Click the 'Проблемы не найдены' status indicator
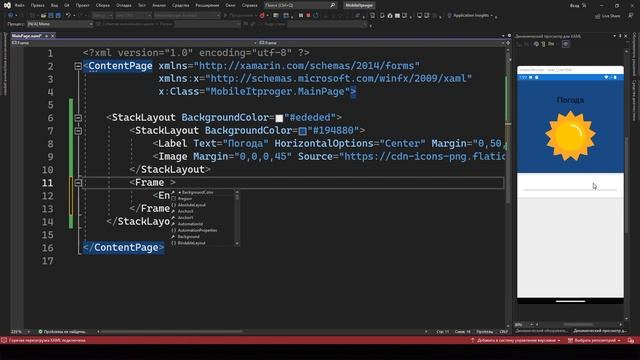This screenshot has height=360, width=640. coord(62,332)
